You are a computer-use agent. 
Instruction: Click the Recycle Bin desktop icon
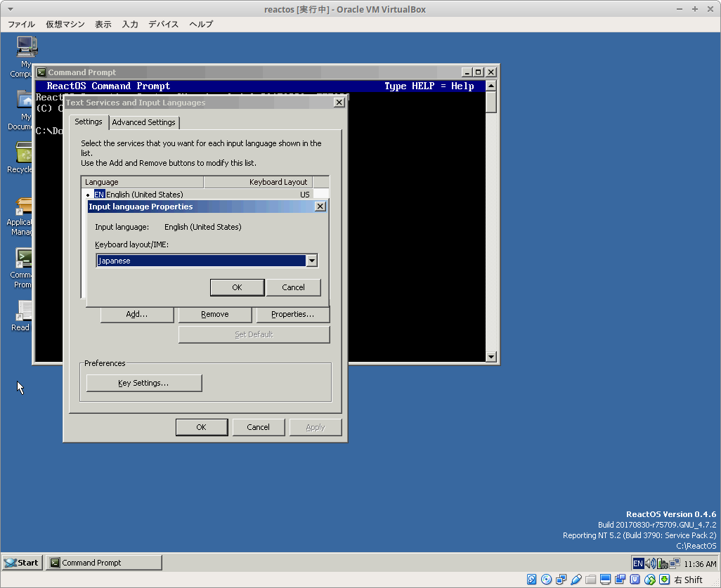[x=25, y=153]
